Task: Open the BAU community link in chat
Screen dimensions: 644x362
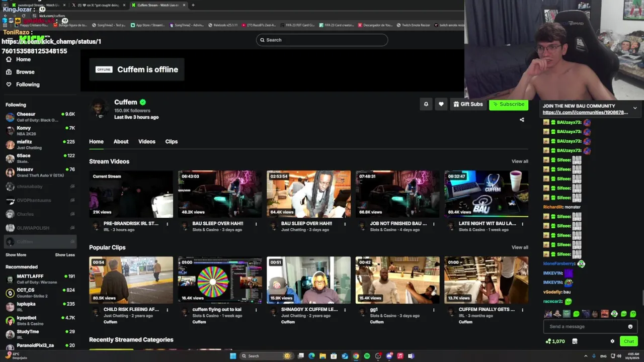Action: coord(585,113)
